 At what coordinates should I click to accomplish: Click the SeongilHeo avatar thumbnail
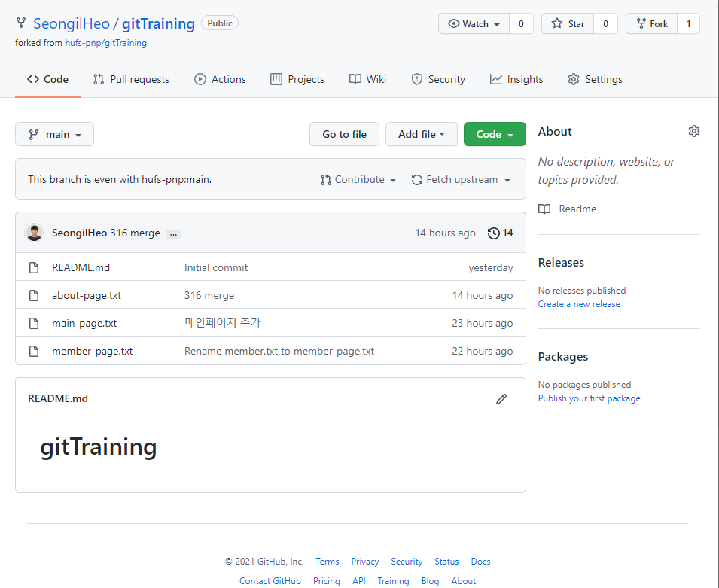pos(34,233)
